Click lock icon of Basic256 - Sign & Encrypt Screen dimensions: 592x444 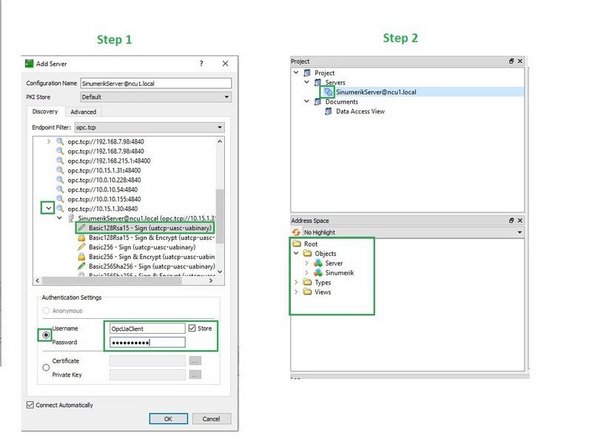pyautogui.click(x=82, y=257)
